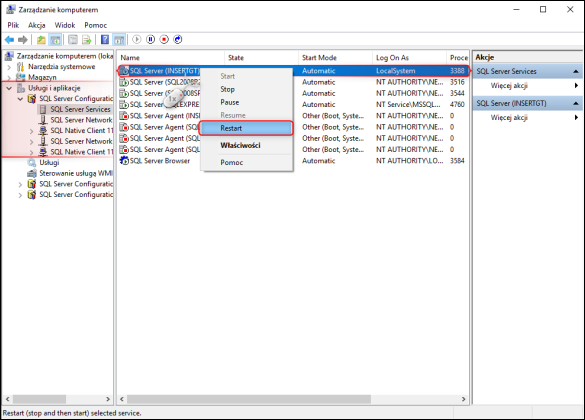Click the Narzędzia systemowe tools icon
This screenshot has height=420, width=585.
[x=21, y=67]
